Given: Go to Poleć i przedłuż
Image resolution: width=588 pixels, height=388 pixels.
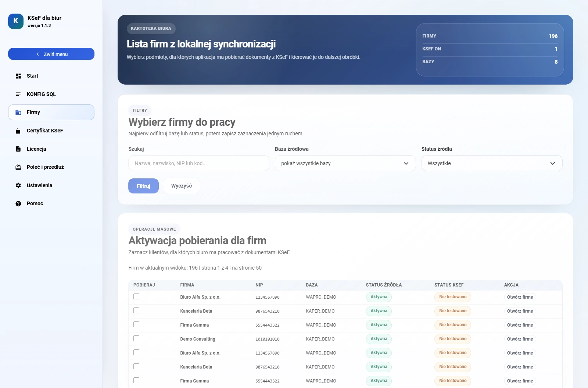Looking at the screenshot, I should tap(51, 167).
